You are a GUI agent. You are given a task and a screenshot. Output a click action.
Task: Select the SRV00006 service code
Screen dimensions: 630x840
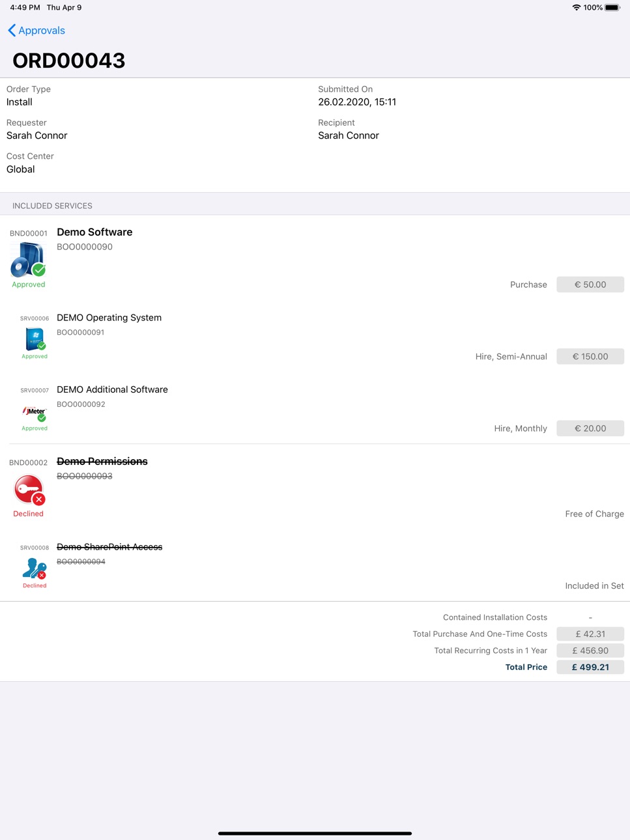tap(35, 318)
